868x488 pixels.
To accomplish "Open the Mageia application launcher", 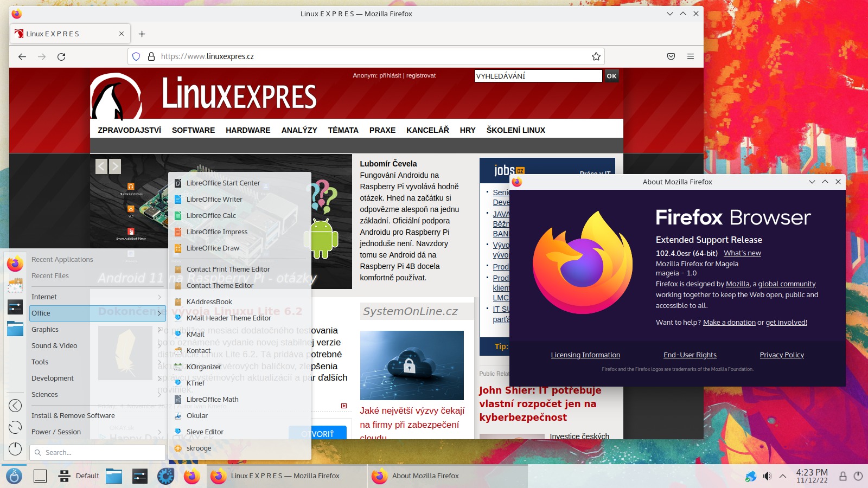I will [14, 476].
